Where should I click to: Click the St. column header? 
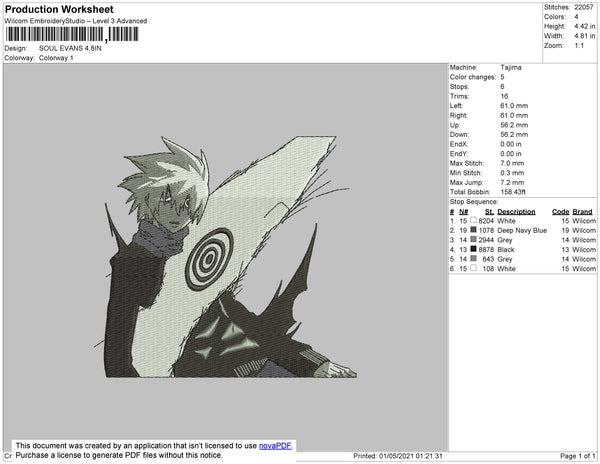point(489,212)
